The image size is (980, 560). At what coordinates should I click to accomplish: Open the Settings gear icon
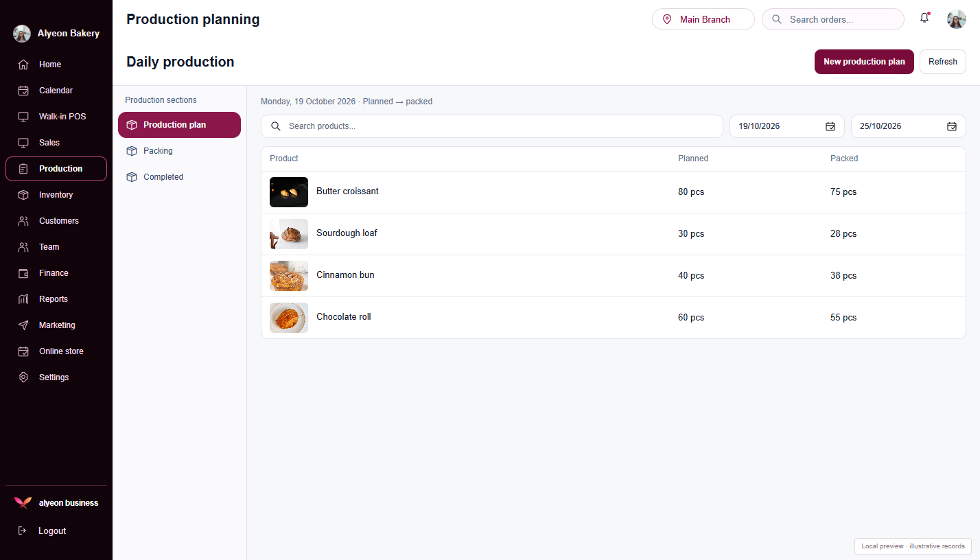23,377
